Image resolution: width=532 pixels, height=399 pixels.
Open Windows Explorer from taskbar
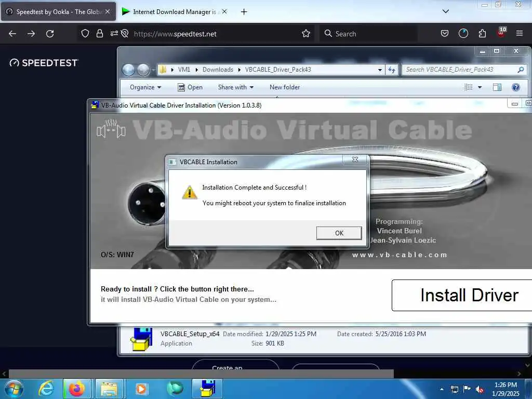coord(109,389)
